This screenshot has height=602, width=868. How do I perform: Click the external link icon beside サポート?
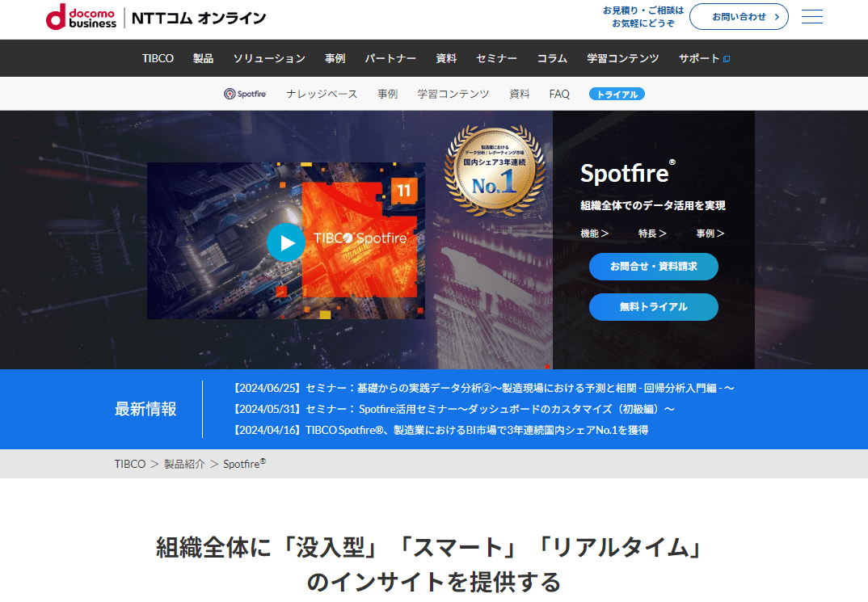pyautogui.click(x=727, y=59)
